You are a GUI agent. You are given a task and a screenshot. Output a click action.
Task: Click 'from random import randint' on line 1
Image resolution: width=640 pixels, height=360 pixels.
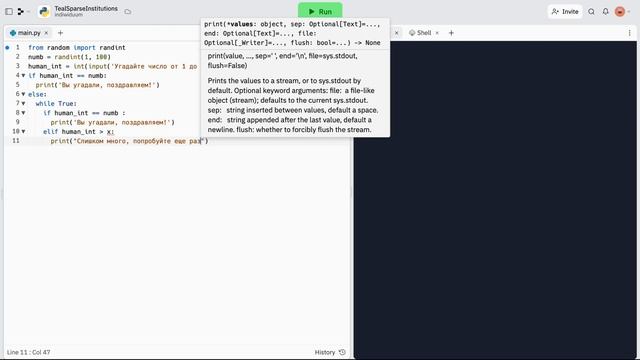[77, 48]
